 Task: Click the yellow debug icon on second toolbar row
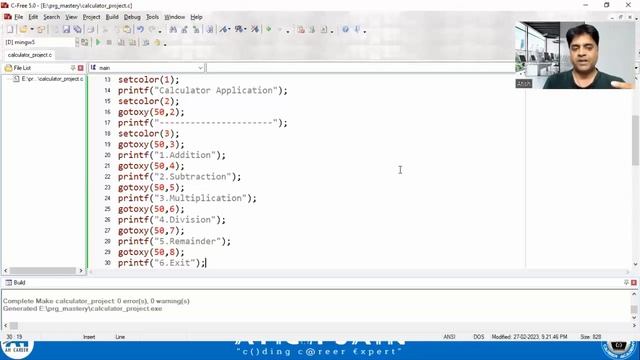tap(157, 42)
